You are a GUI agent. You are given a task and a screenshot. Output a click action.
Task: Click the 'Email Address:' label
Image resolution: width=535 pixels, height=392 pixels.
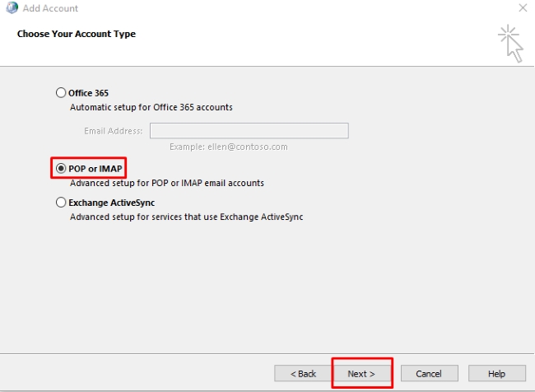pos(114,131)
